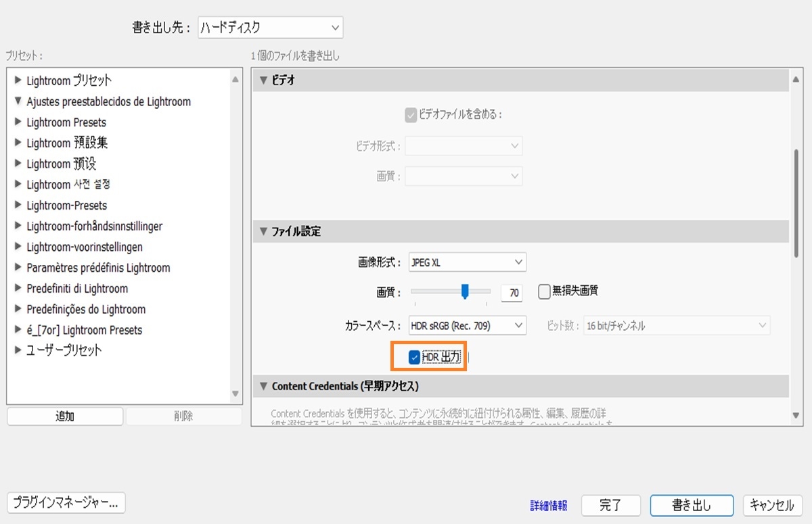Open the 画像形式 format dropdown showing JPEG XL

tap(467, 262)
